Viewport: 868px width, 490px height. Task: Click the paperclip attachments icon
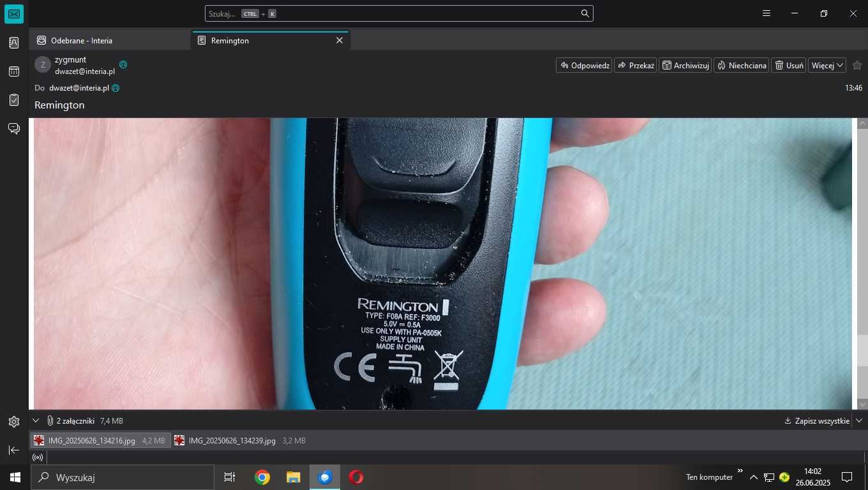pyautogui.click(x=50, y=421)
